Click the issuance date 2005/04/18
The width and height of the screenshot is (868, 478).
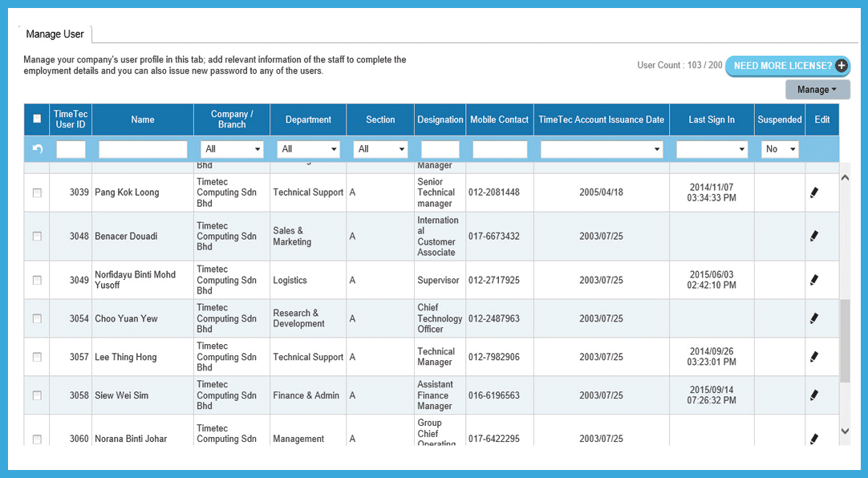click(x=601, y=192)
